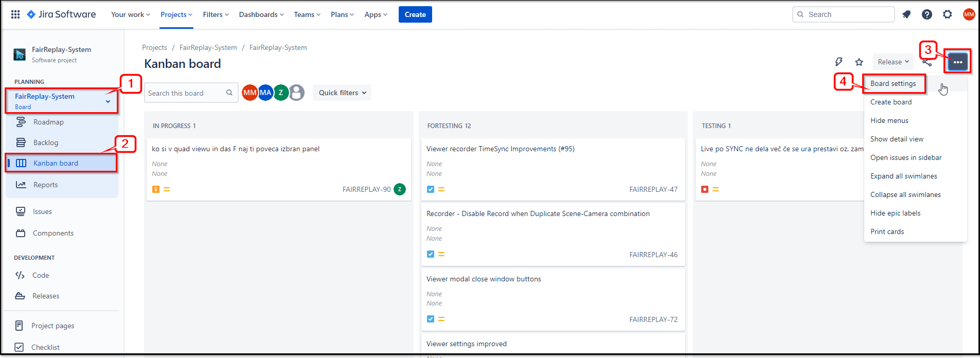Choose Expand all swimlanes
This screenshot has width=980, height=358.
(x=916, y=176)
